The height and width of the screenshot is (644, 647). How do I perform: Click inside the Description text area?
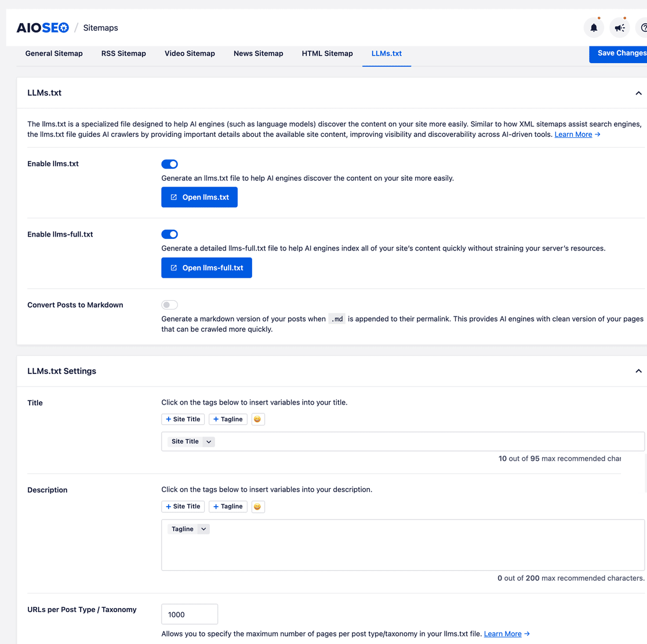coord(403,545)
